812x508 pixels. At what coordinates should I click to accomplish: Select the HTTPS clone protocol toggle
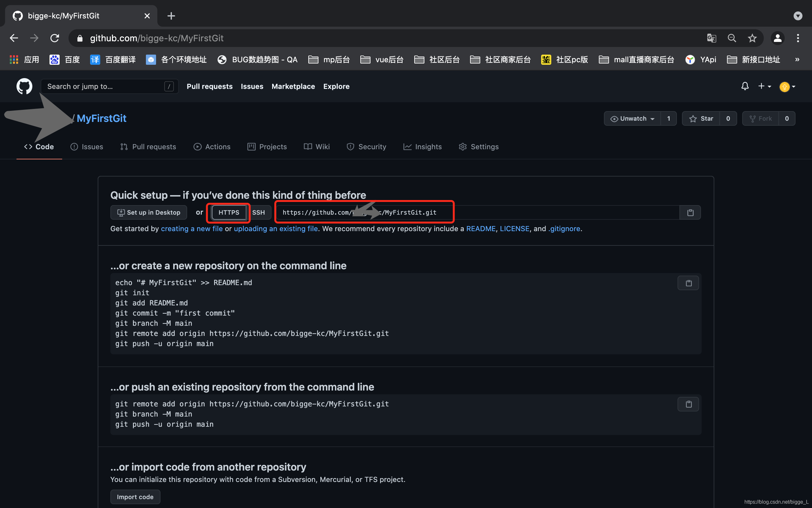pos(229,212)
